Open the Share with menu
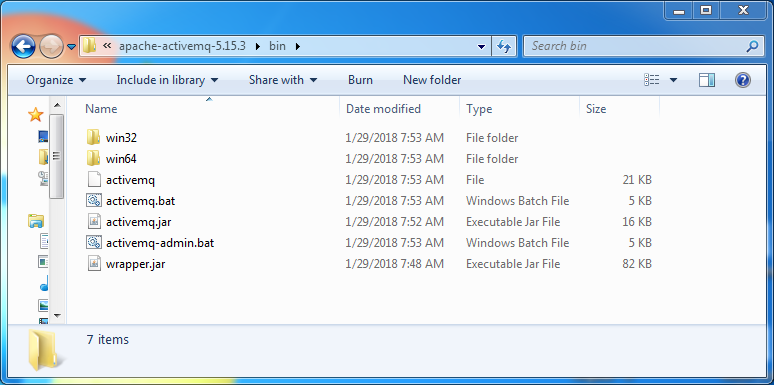774x385 pixels. click(x=282, y=80)
